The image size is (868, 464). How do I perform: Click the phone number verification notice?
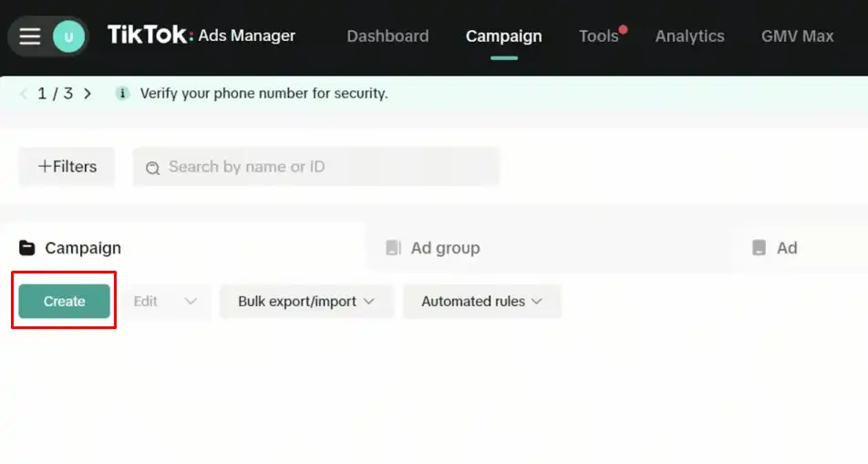click(264, 94)
